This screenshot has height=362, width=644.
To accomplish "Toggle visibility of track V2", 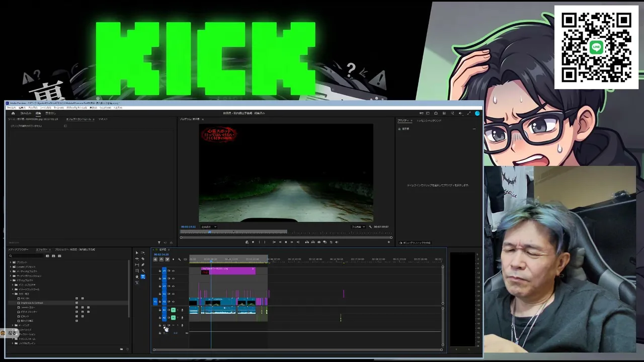I will coord(174,294).
